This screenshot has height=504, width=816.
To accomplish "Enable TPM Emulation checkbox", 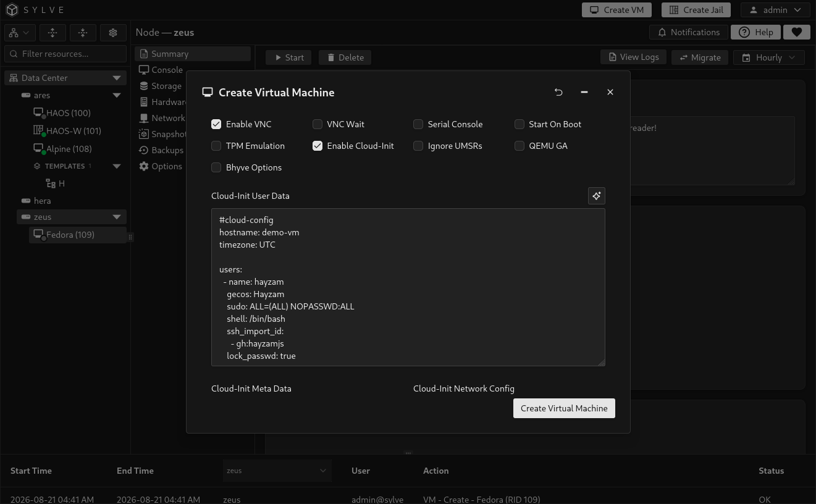I will [x=216, y=146].
